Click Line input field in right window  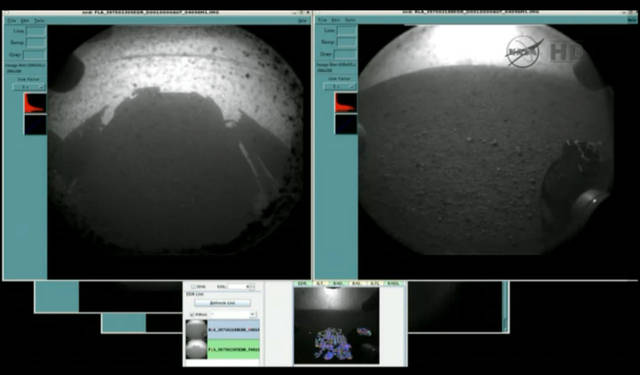point(347,31)
